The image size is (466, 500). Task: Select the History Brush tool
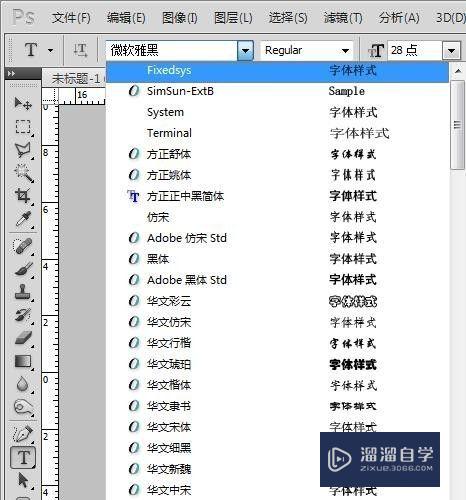click(23, 315)
